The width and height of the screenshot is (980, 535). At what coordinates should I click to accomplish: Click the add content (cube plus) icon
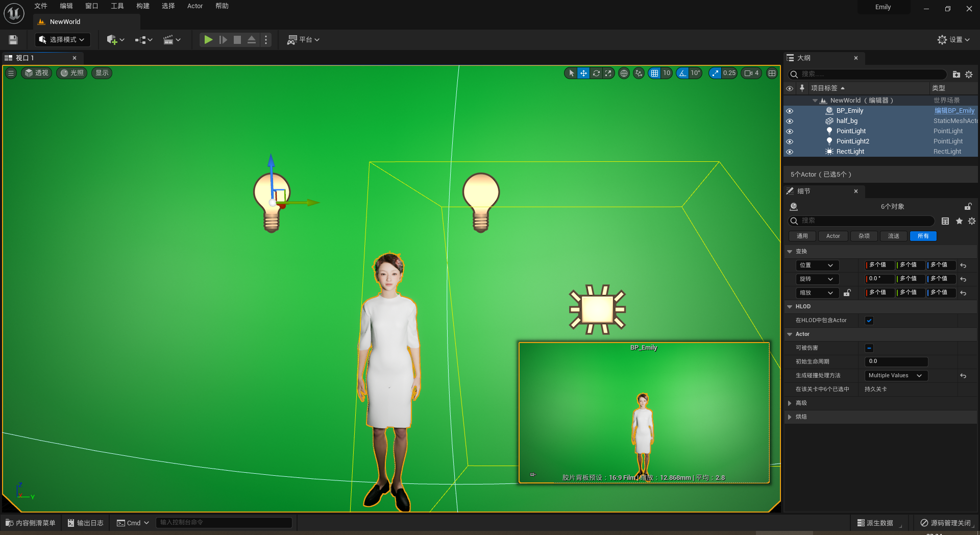tap(115, 40)
